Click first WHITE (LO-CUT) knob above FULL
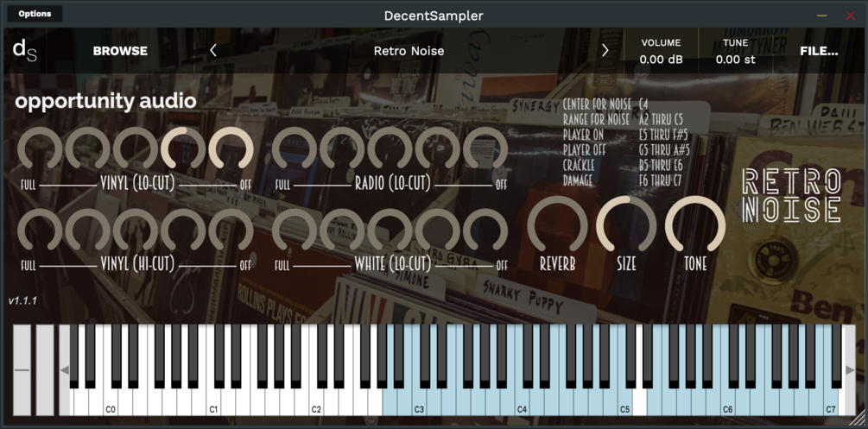868x429 pixels. click(295, 230)
